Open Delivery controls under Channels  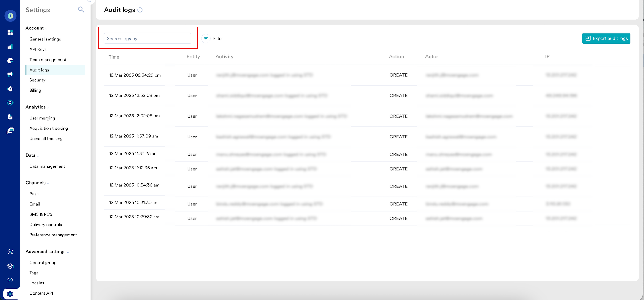[x=46, y=225]
